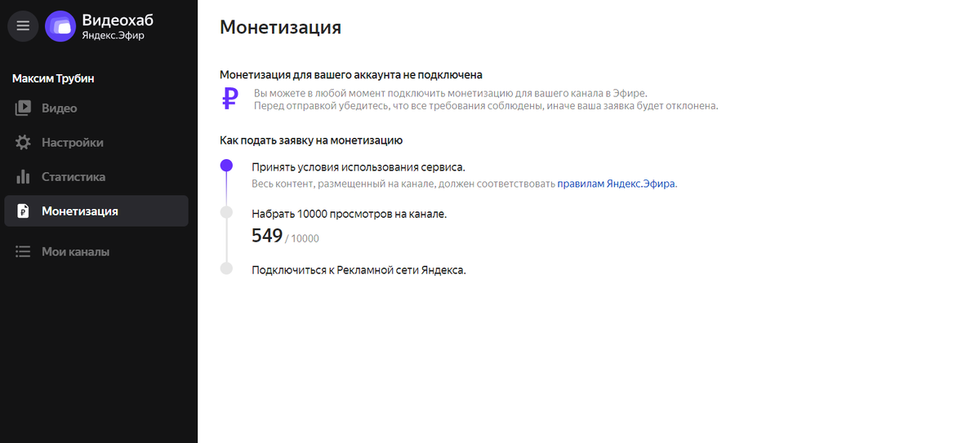Screen dimensions: 980x443
Task: Click the Максим Трубин account name
Action: tap(53, 78)
